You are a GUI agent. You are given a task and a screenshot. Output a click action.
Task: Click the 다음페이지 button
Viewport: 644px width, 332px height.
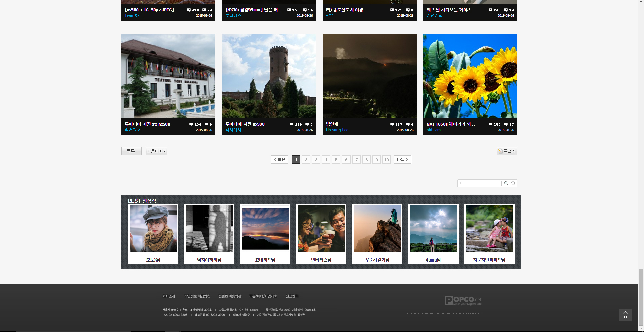click(x=156, y=151)
